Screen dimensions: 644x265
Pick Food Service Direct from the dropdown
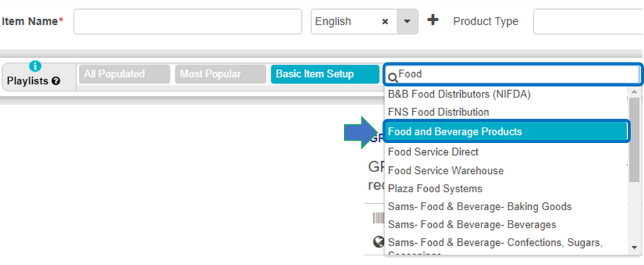tap(433, 152)
